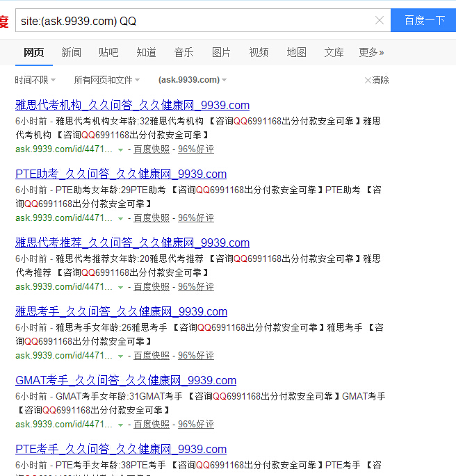Click the green URL under 雅思代考机构 result

pyautogui.click(x=64, y=149)
